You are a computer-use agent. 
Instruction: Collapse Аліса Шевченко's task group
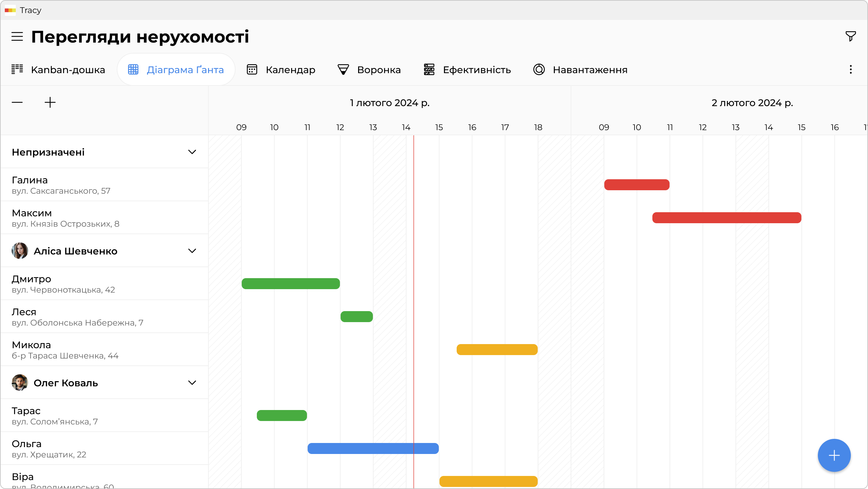point(192,251)
